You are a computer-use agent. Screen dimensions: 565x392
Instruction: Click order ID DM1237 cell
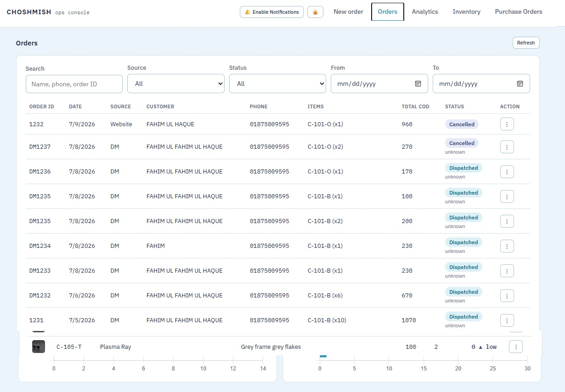coord(40,147)
